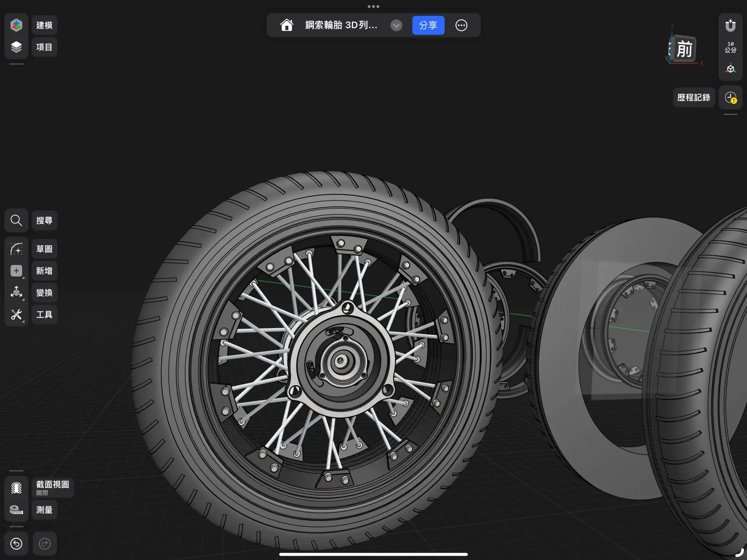The width and height of the screenshot is (747, 560).
Task: Open the Transform tool icon
Action: pos(16,293)
